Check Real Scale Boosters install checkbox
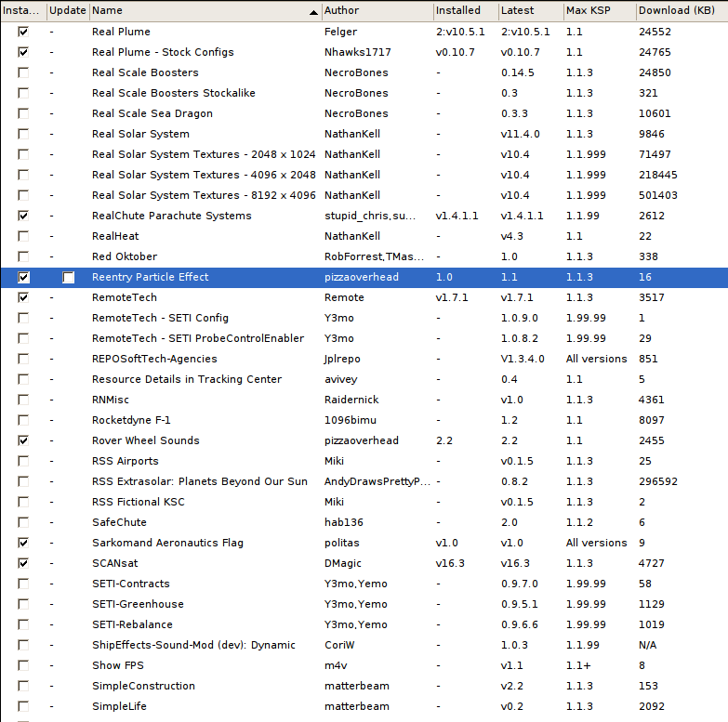 point(22,72)
